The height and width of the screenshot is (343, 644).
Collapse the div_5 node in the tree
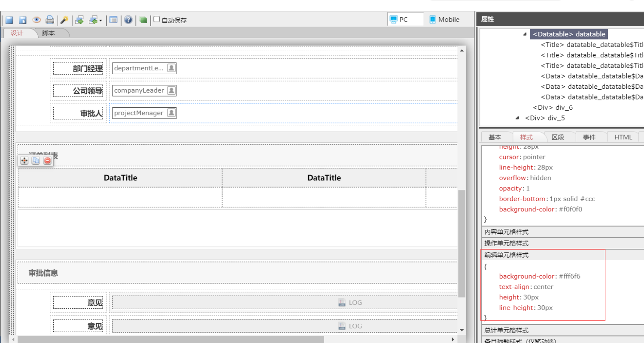coord(517,118)
